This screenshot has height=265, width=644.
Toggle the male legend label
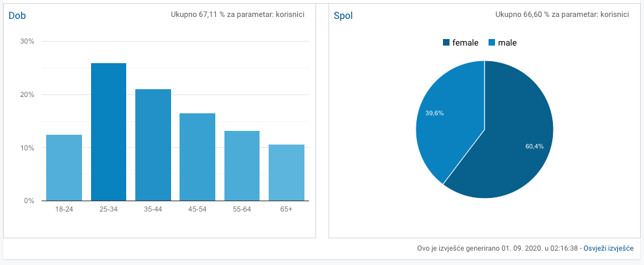pos(507,43)
